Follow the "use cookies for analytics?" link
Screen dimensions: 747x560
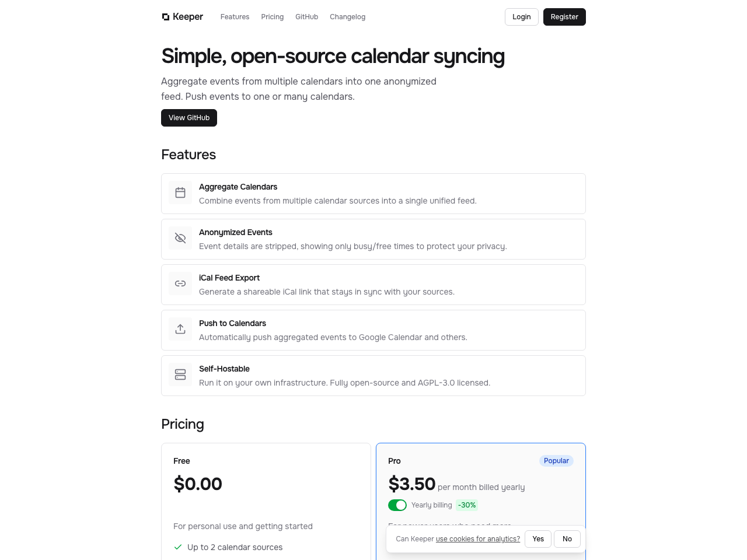477,539
